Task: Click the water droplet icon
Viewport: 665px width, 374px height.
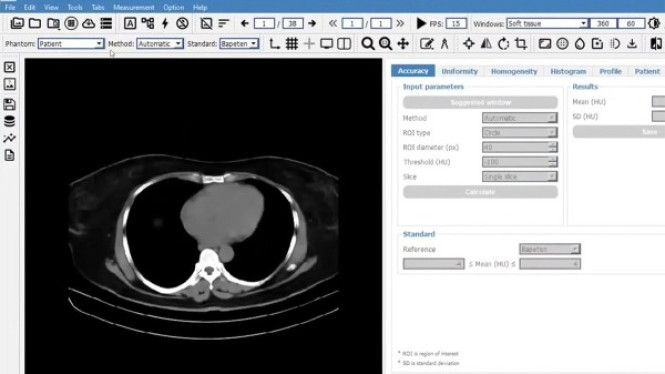Action: tap(580, 44)
